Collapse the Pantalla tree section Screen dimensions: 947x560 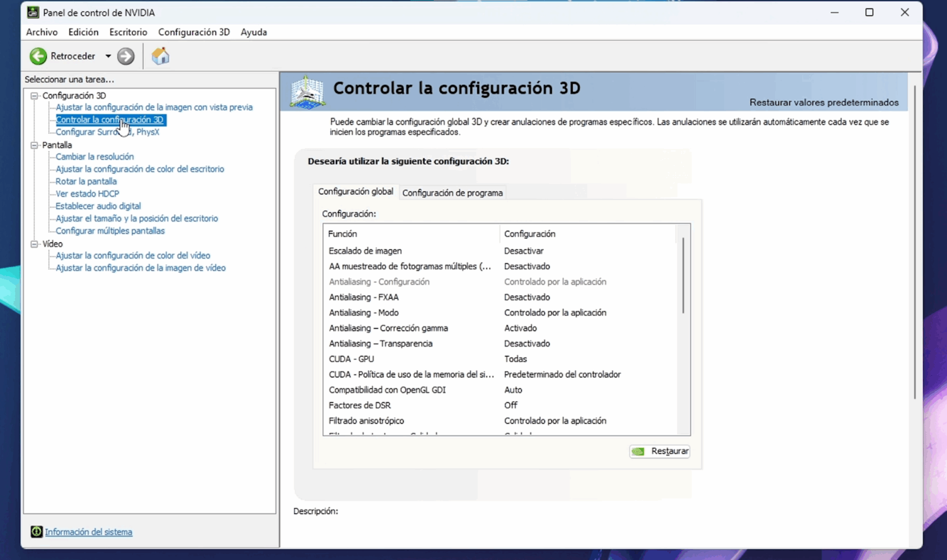coord(34,145)
